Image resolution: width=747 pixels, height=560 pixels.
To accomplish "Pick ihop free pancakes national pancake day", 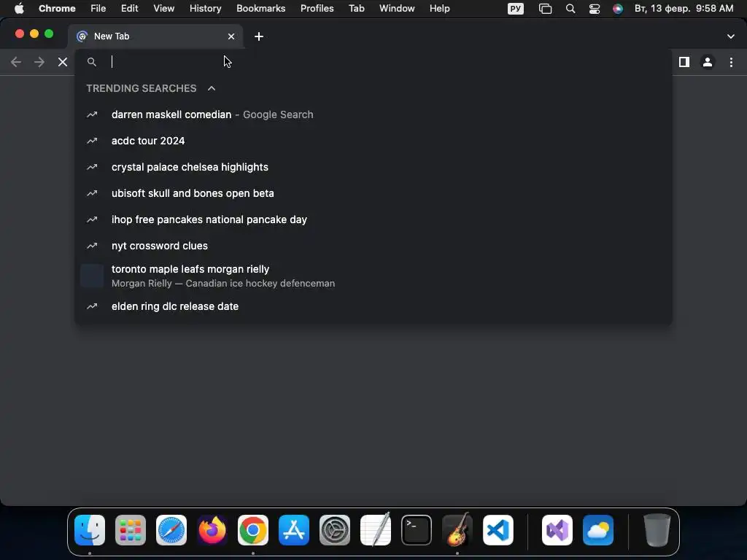I will pyautogui.click(x=374, y=219).
